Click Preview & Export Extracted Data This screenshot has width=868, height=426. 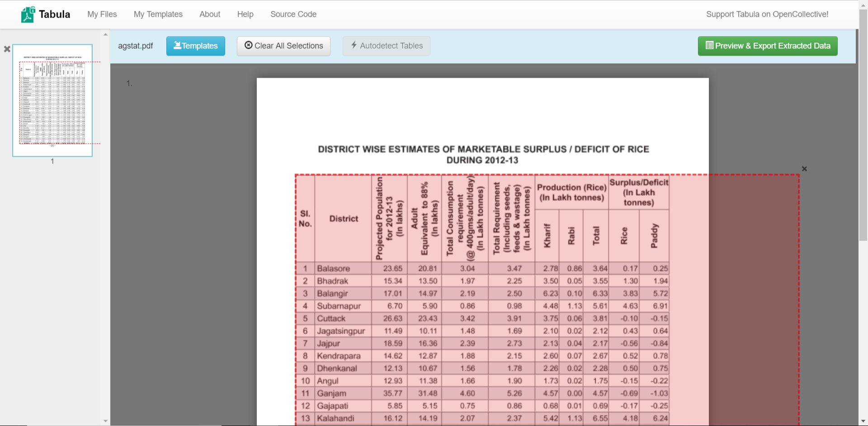click(x=767, y=46)
